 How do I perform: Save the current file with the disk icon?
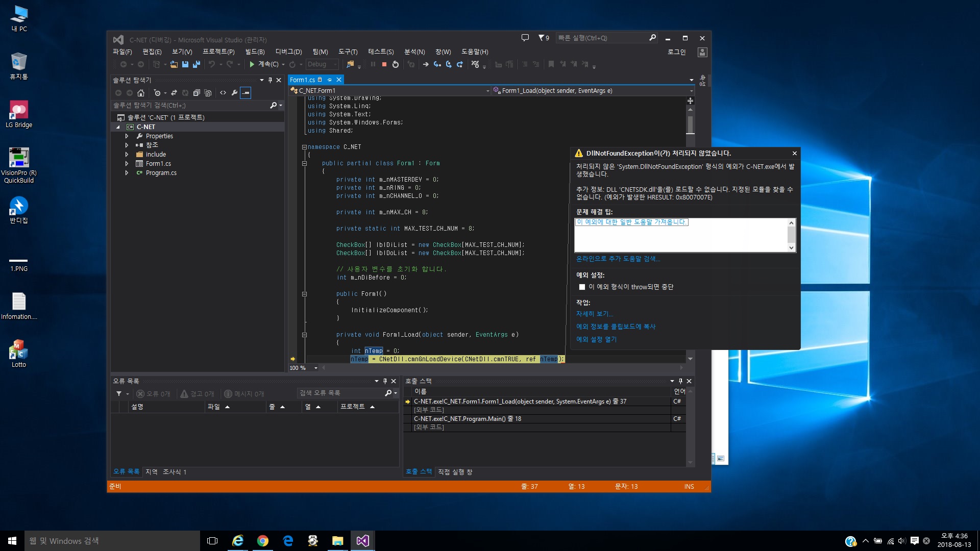pos(185,64)
